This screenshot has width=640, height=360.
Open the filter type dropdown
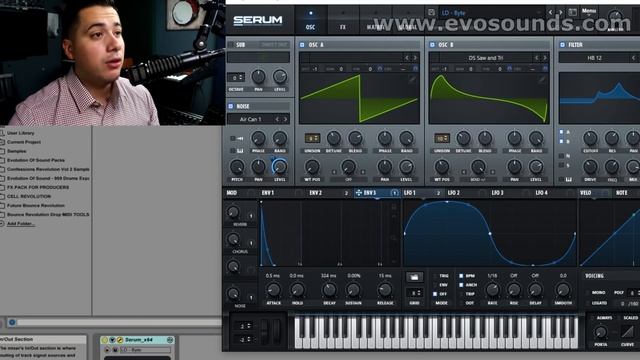(594, 58)
